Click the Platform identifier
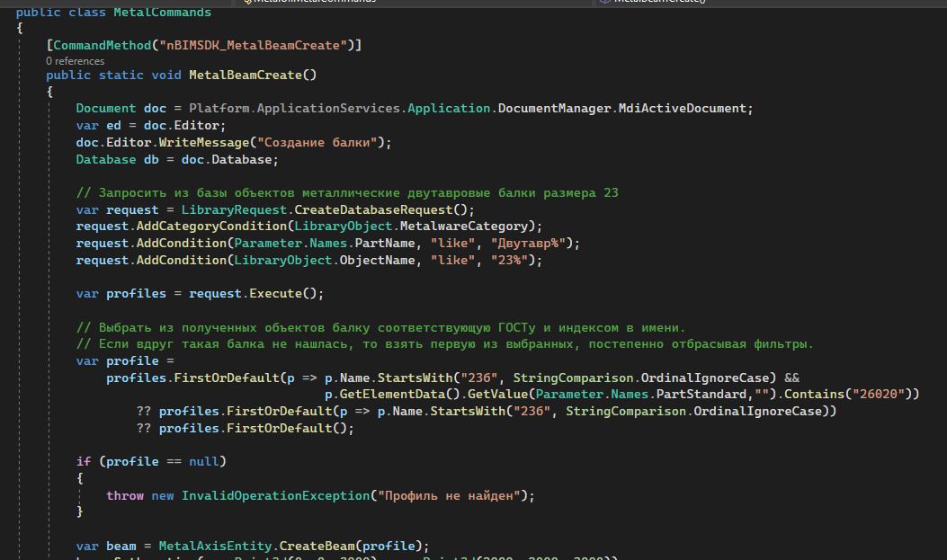947x560 pixels. point(219,108)
